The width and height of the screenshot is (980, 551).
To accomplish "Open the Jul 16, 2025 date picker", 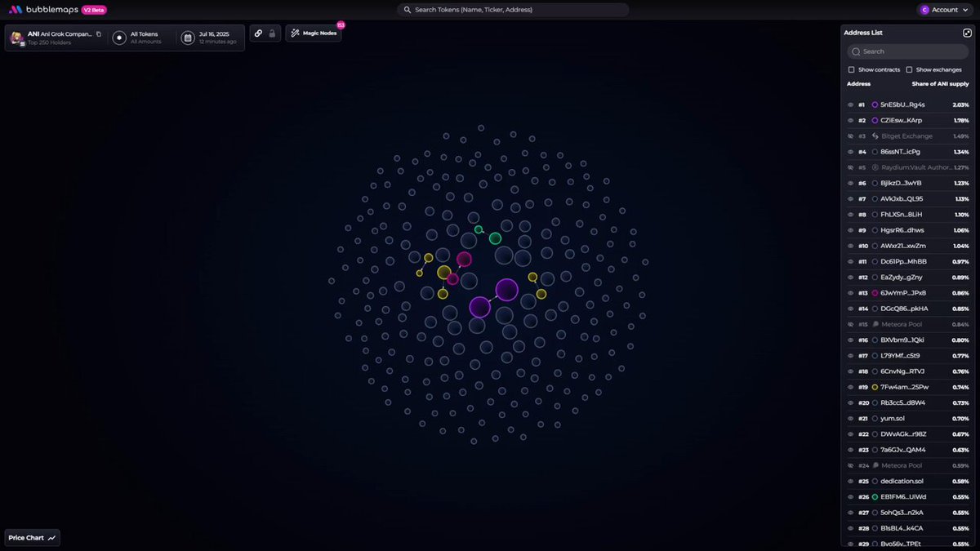I will click(210, 38).
